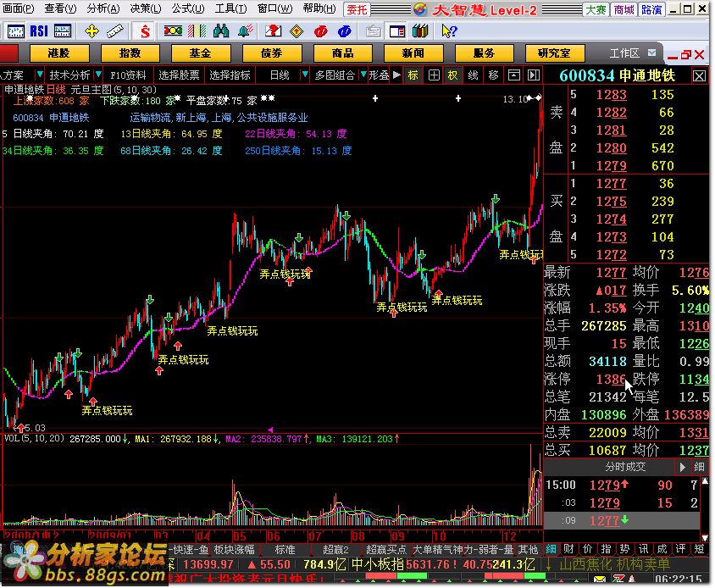This screenshot has width=715, height=588.
Task: Open the books library icon
Action: click(420, 31)
